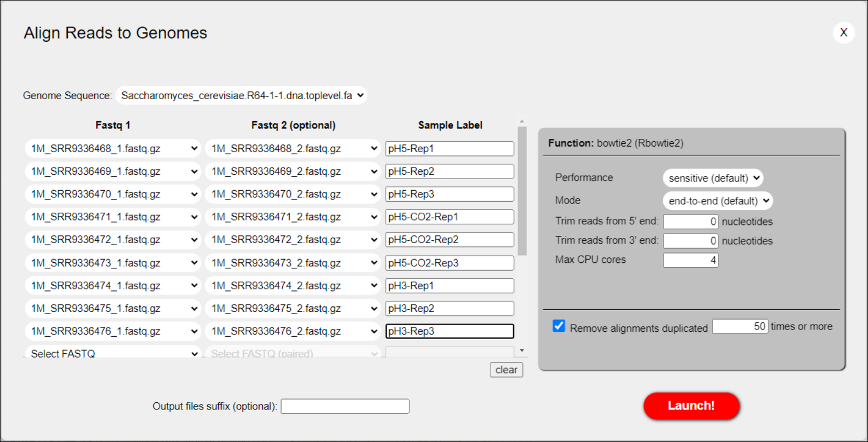The width and height of the screenshot is (868, 442).
Task: Click the sample list scrollbar thumb
Action: point(522,191)
